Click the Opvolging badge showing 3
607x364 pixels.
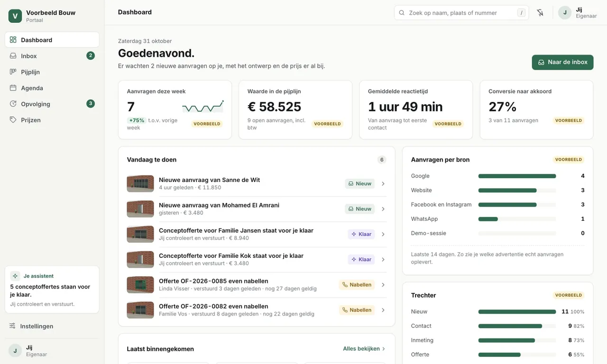coord(91,104)
